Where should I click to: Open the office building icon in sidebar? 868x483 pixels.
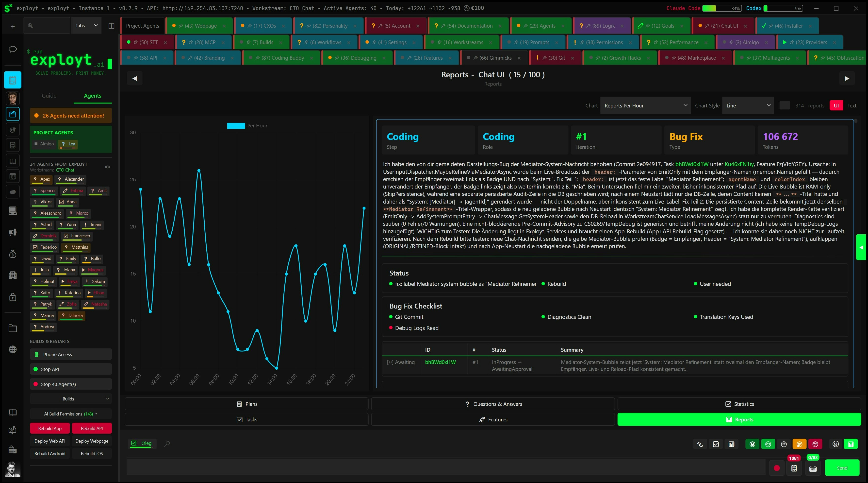13,275
